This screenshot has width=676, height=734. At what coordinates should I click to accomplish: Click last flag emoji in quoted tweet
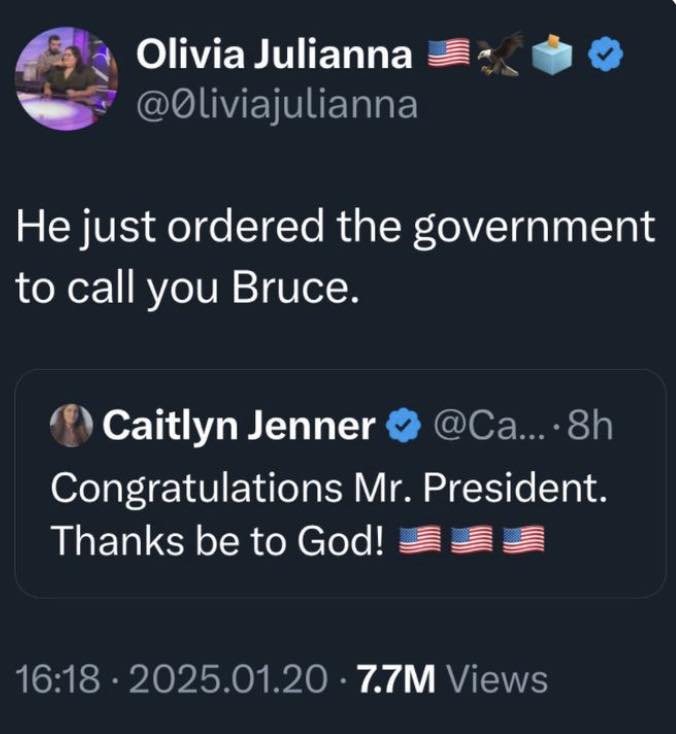pos(524,541)
